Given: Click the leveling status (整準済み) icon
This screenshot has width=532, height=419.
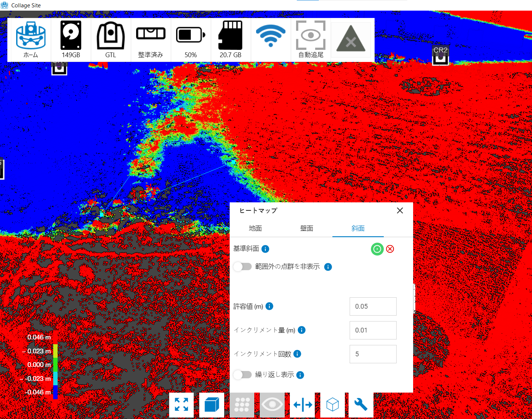Looking at the screenshot, I should point(150,40).
